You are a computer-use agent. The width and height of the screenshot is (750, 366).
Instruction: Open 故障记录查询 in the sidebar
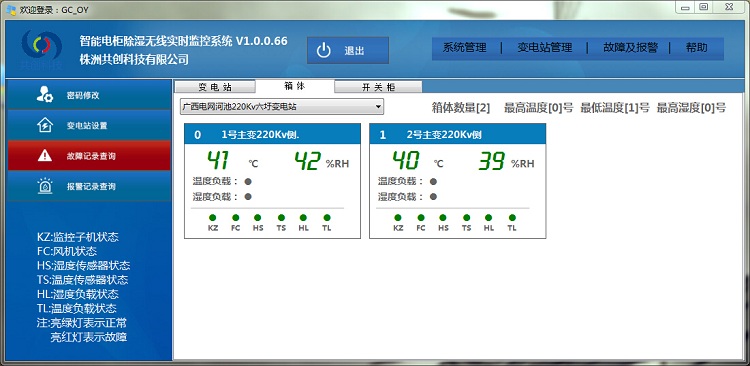point(89,155)
